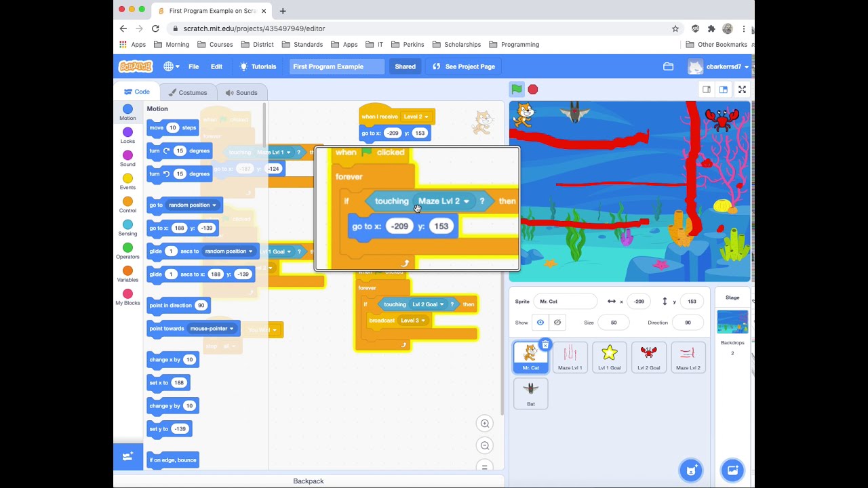Click the sprite name field Mr. Cat
Viewport: 868px width, 488px height.
(x=565, y=302)
